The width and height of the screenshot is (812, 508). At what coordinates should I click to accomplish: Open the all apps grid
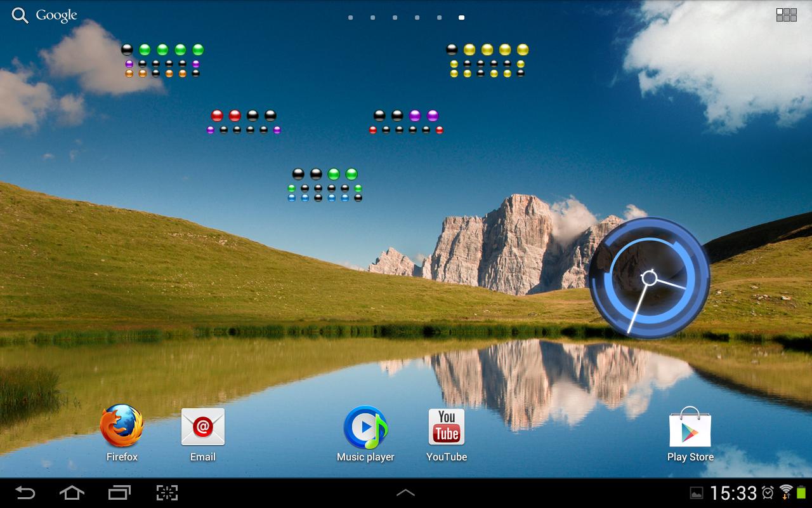[x=787, y=15]
